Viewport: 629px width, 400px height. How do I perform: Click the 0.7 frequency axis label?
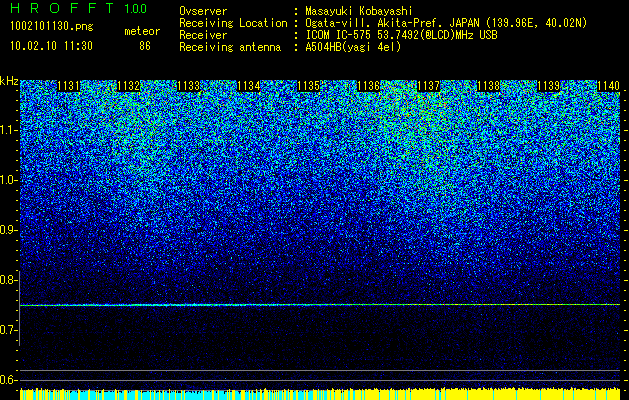coord(8,330)
